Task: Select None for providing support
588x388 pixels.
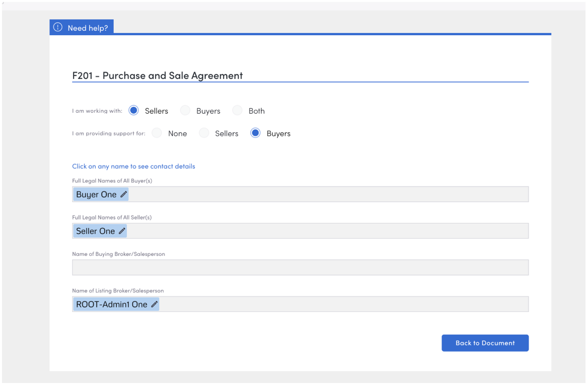Action: click(x=157, y=133)
